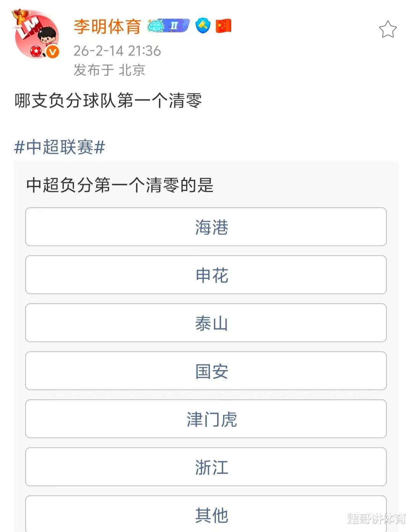Click the blue shield gavel badge
This screenshot has height=532, width=412.
point(203,26)
